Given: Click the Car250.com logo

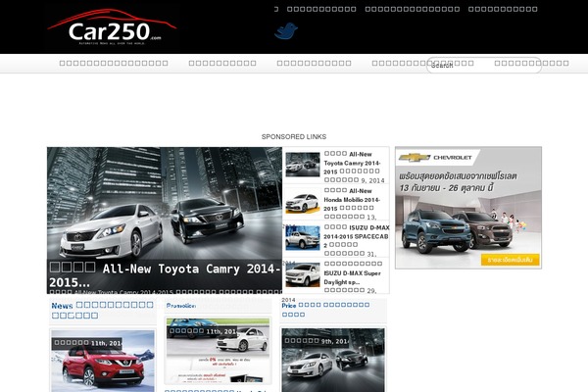Looking at the screenshot, I should 112,27.
